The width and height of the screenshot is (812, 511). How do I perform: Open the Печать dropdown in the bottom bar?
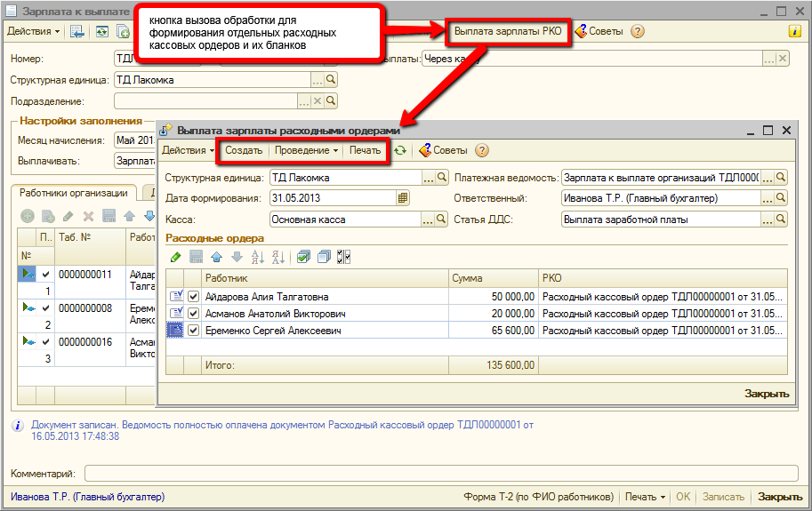645,497
